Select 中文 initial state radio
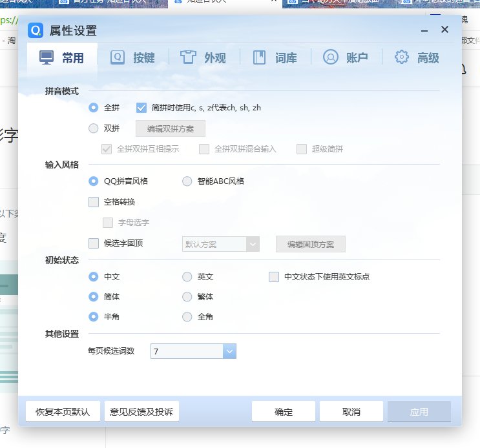Viewport: 480px width, 448px height. 94,277
